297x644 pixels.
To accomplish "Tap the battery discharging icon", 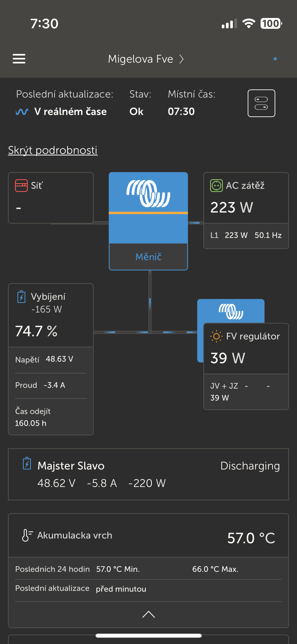I will 21,297.
